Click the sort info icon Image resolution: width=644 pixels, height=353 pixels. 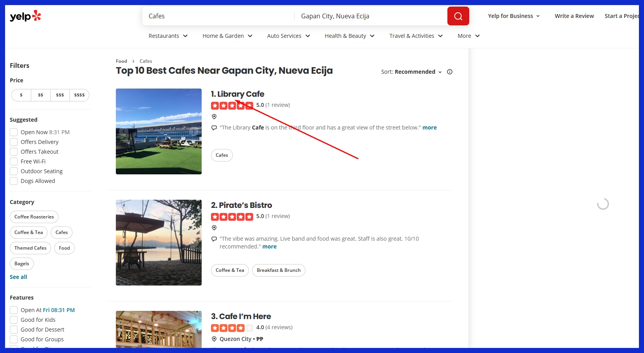(x=450, y=72)
